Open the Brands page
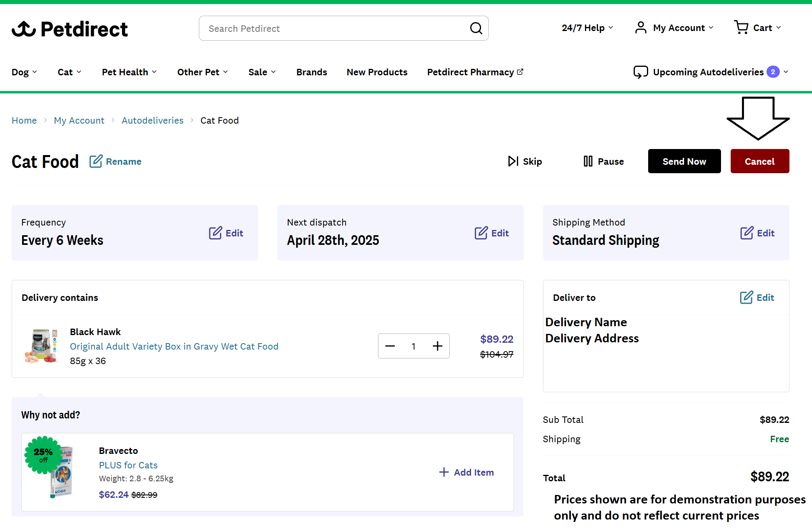The width and height of the screenshot is (812, 528). pos(312,72)
